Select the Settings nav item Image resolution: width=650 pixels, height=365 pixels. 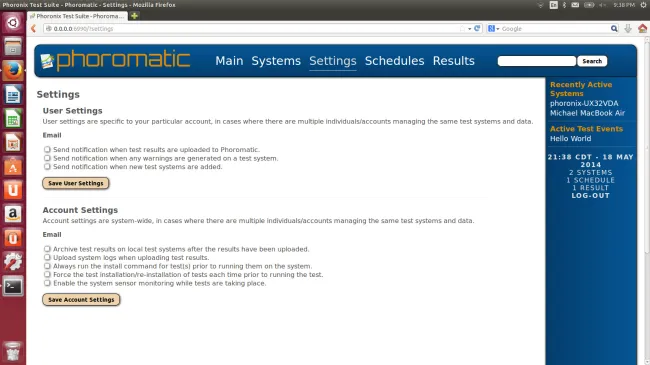(333, 61)
